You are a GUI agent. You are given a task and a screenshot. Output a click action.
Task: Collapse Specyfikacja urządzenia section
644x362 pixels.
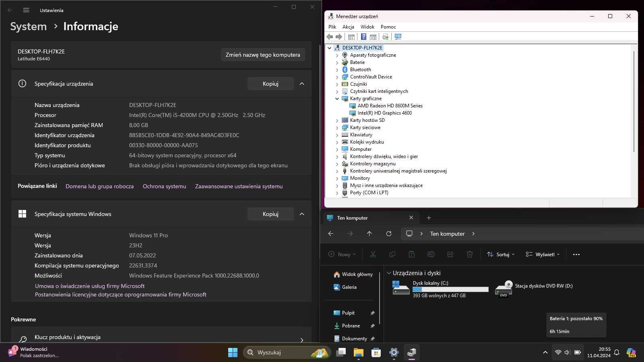(x=302, y=84)
